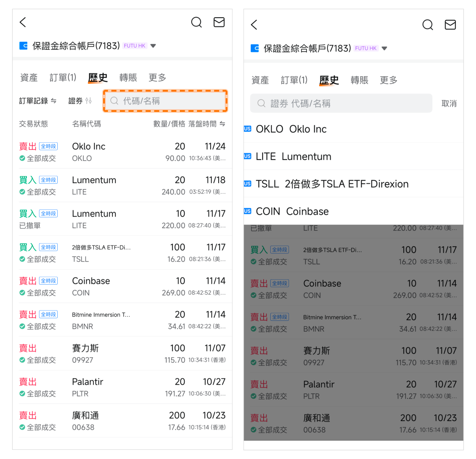Open search via magnifier icon in left header
Screen dimensions: 476x459
196,22
